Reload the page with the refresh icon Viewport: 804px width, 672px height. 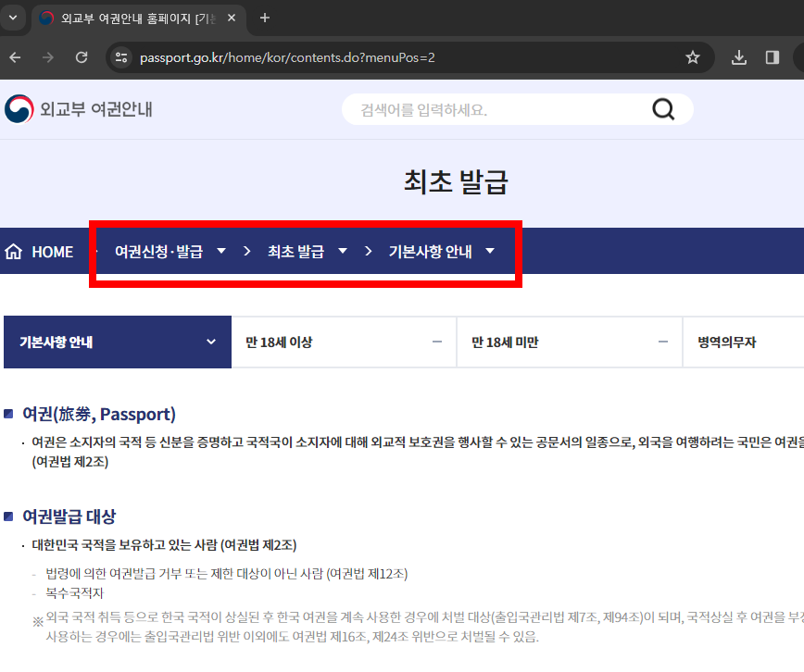point(82,57)
